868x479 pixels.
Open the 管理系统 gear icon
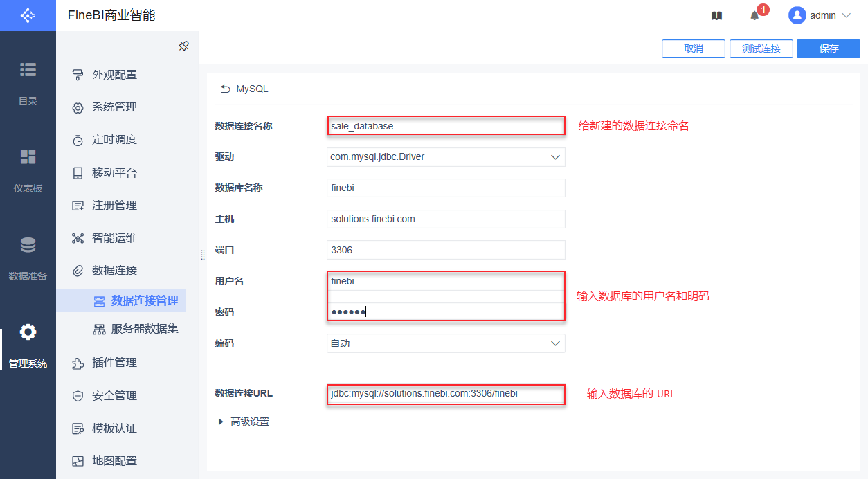(x=28, y=332)
